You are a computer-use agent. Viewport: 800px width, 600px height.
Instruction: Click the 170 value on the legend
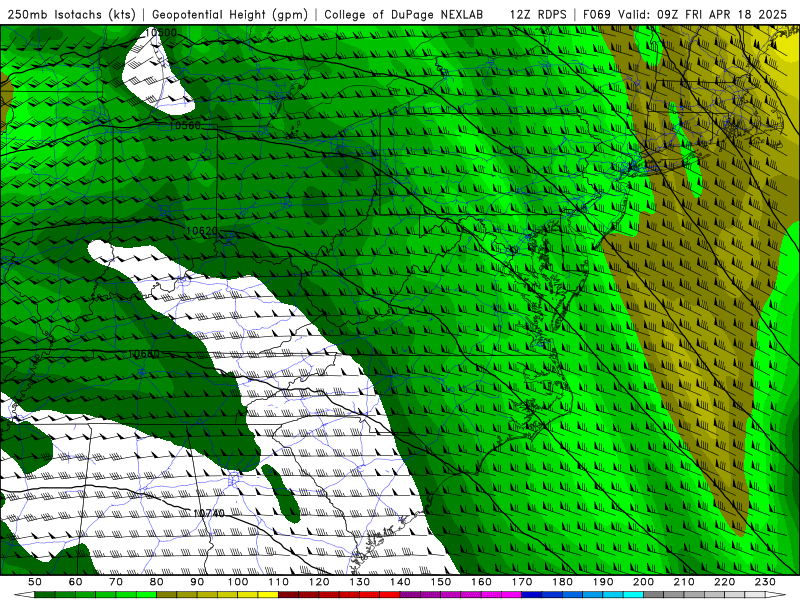(x=522, y=582)
